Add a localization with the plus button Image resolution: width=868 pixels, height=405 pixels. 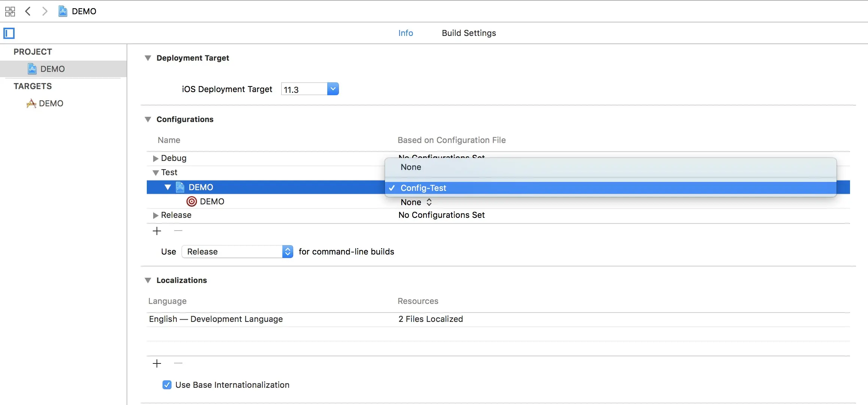tap(157, 363)
